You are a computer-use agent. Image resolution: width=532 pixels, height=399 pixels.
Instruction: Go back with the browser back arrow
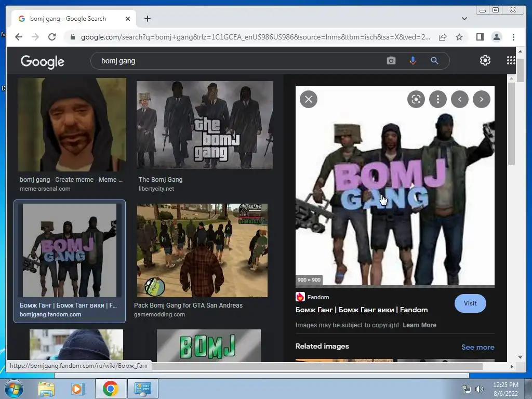click(19, 37)
